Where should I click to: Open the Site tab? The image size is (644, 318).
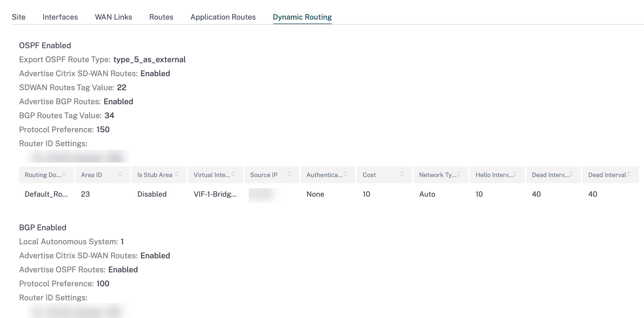[x=19, y=17]
